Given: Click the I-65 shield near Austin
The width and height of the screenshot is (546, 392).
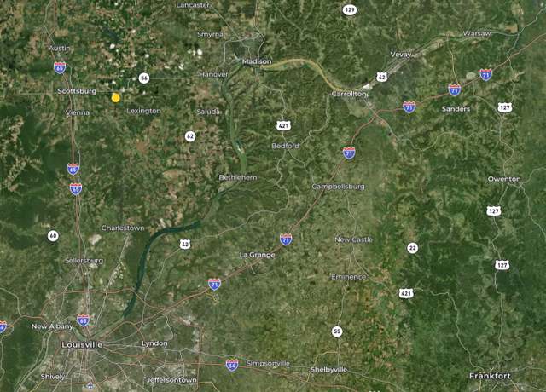Looking at the screenshot, I should point(60,68).
